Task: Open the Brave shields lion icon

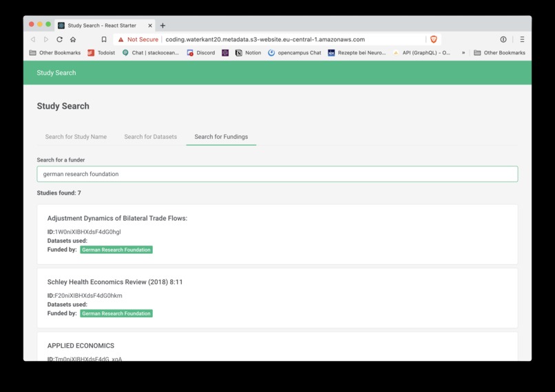Action: point(434,39)
